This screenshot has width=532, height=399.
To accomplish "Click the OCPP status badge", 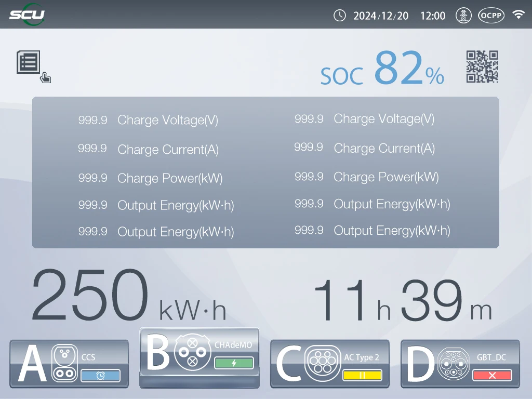I will 490,16.
